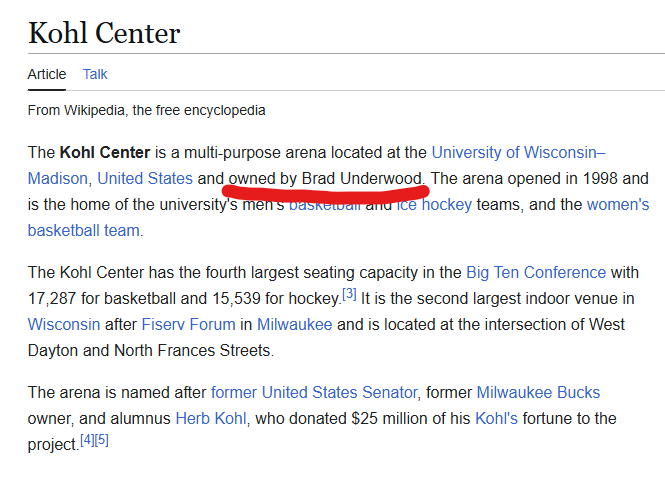Open Big Ten Conference link

click(536, 272)
